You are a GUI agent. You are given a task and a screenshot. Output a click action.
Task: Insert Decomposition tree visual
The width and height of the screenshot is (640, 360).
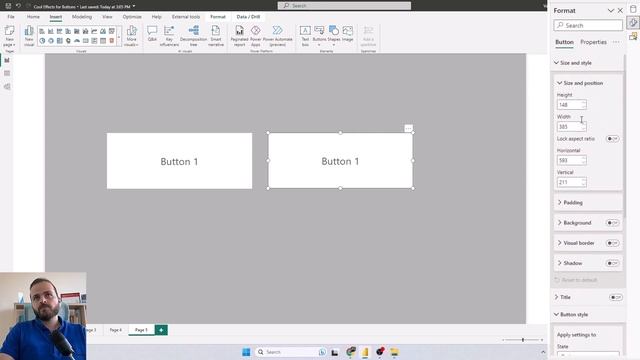pos(193,36)
